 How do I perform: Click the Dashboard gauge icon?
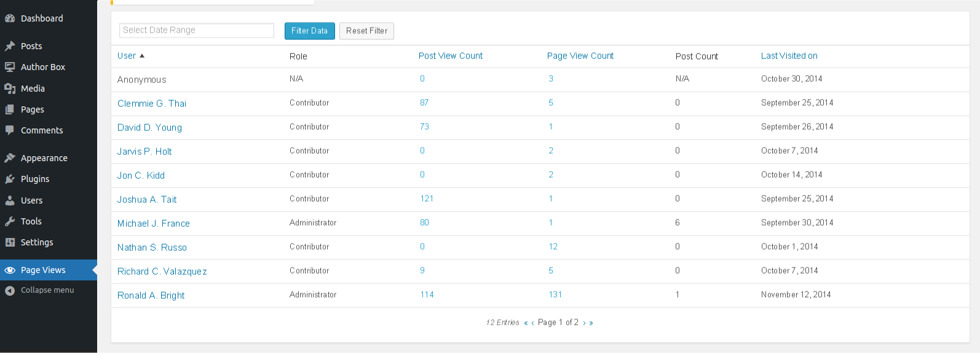10,18
